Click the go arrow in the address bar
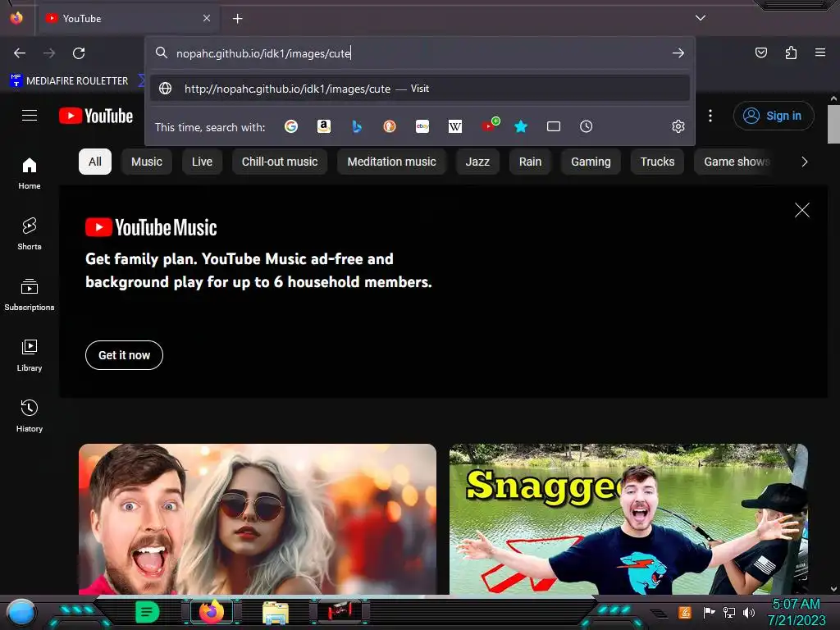 click(678, 53)
